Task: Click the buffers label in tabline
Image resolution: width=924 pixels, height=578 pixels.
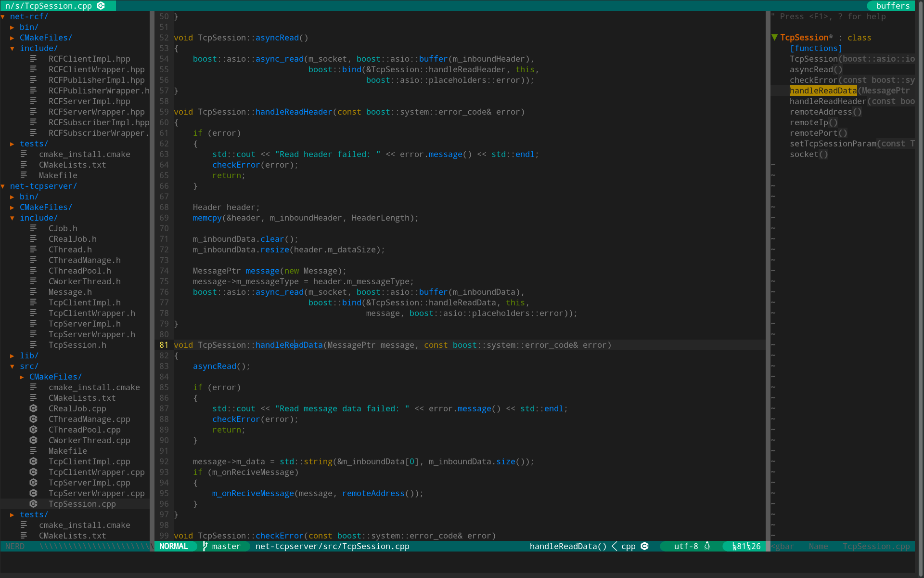Action: click(893, 6)
